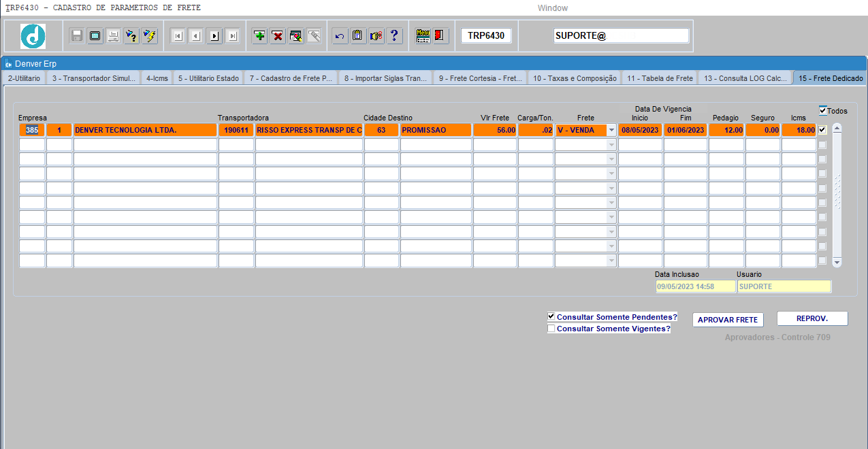Click the Denver logo icon
Viewport: 868px width, 449px height.
pos(33,36)
